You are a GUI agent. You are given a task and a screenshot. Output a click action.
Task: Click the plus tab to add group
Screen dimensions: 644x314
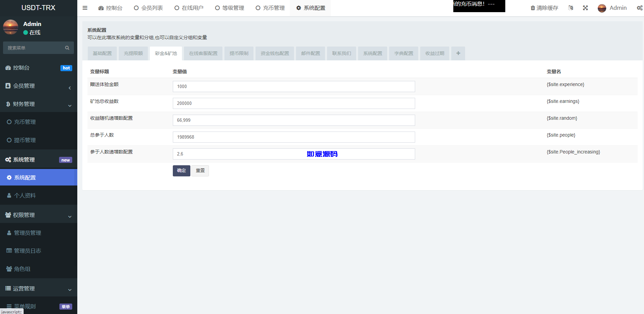point(458,53)
